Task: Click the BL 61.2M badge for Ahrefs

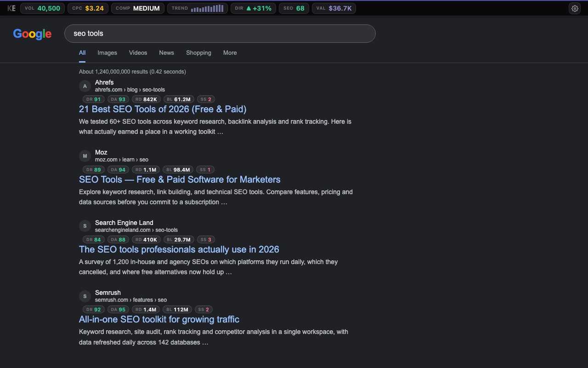Action: point(179,99)
